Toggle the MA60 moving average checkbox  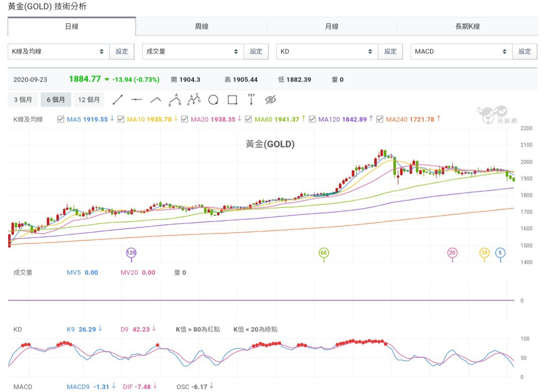click(x=248, y=119)
